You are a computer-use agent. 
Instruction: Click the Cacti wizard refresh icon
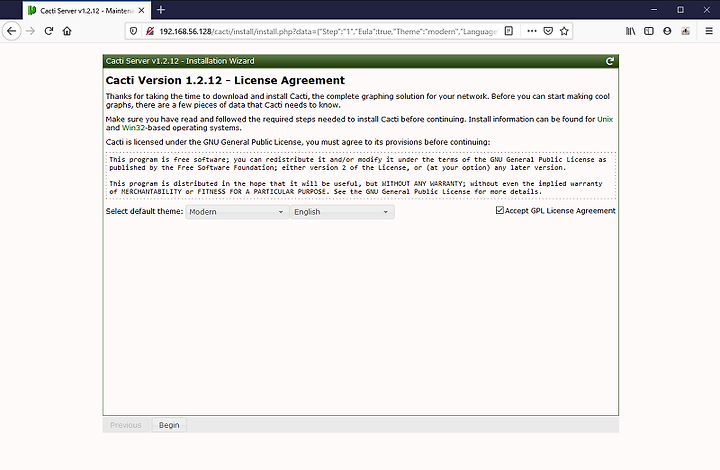(x=610, y=61)
